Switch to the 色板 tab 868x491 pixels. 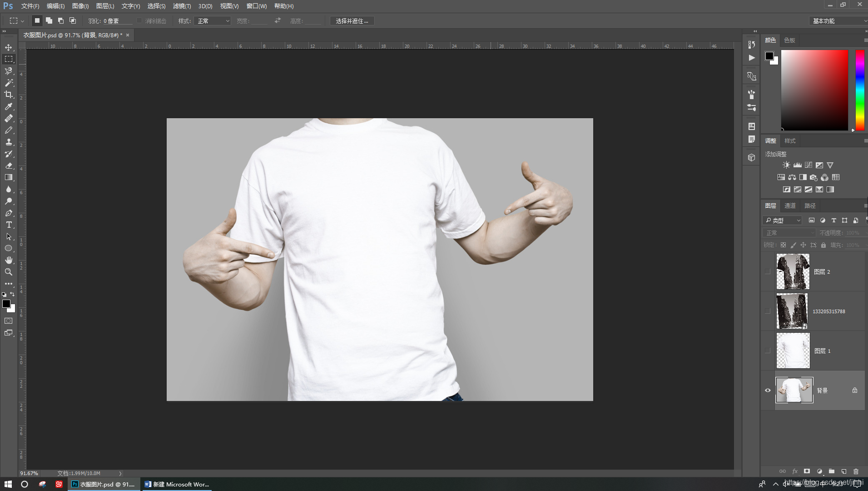tap(789, 40)
